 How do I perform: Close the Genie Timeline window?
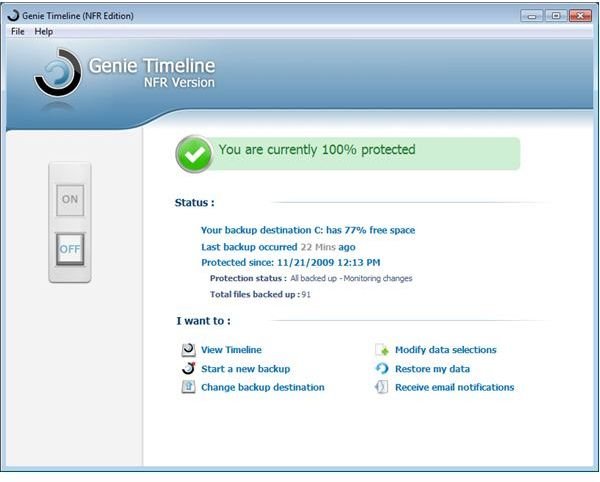pos(580,16)
